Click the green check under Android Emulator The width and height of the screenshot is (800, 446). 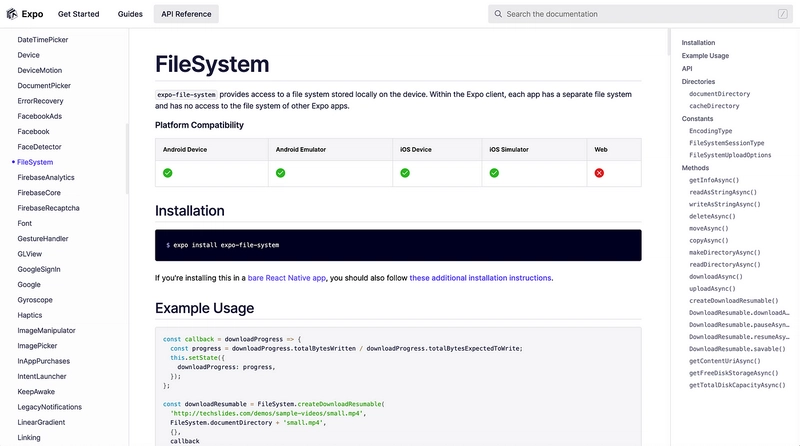tap(281, 173)
